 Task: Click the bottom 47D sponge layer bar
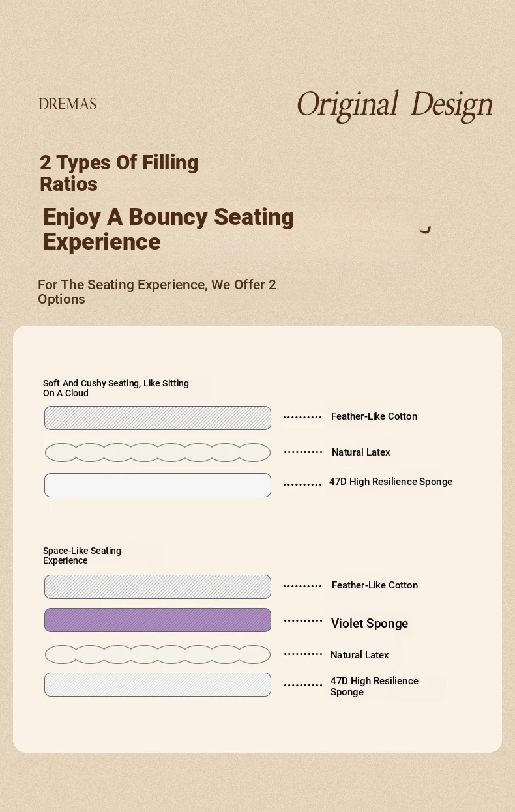[158, 685]
